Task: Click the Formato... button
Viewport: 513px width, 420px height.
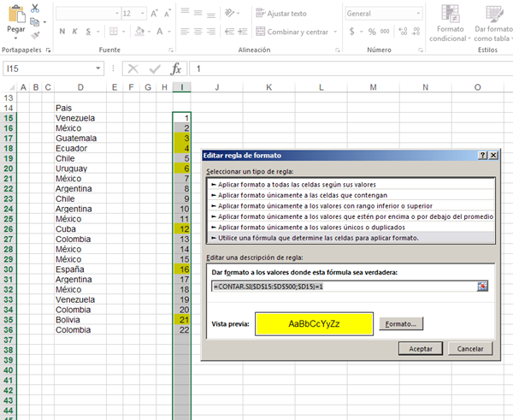Action: [x=402, y=324]
